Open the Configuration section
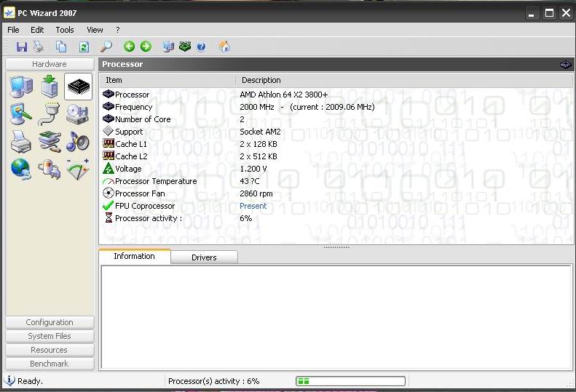 coord(50,322)
